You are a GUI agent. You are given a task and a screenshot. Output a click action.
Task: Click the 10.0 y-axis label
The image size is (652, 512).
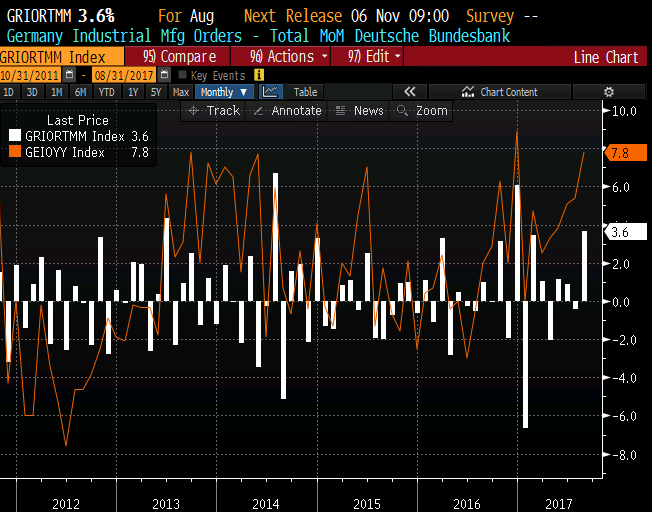[x=624, y=111]
